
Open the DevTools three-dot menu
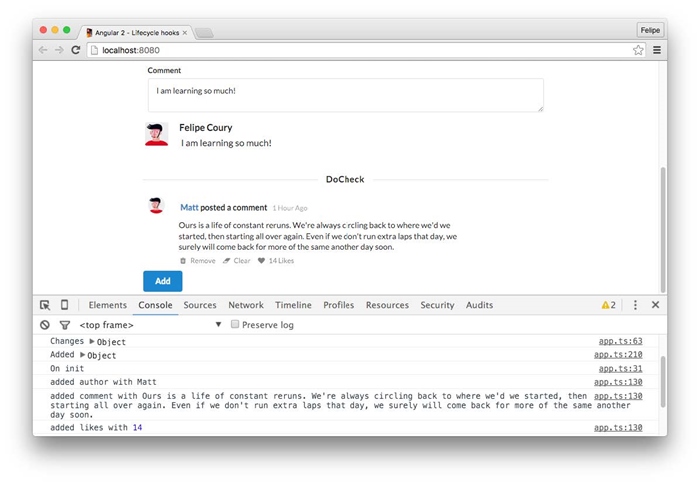[635, 305]
